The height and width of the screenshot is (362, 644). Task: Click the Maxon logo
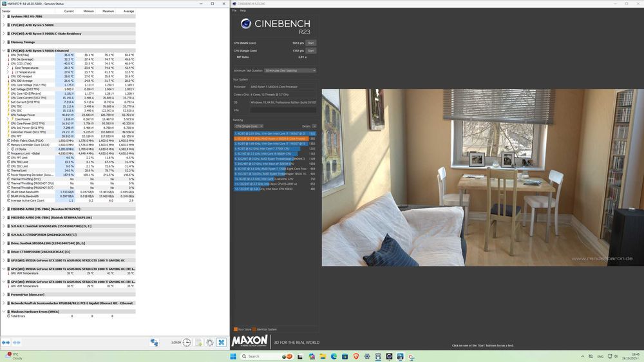(x=250, y=341)
